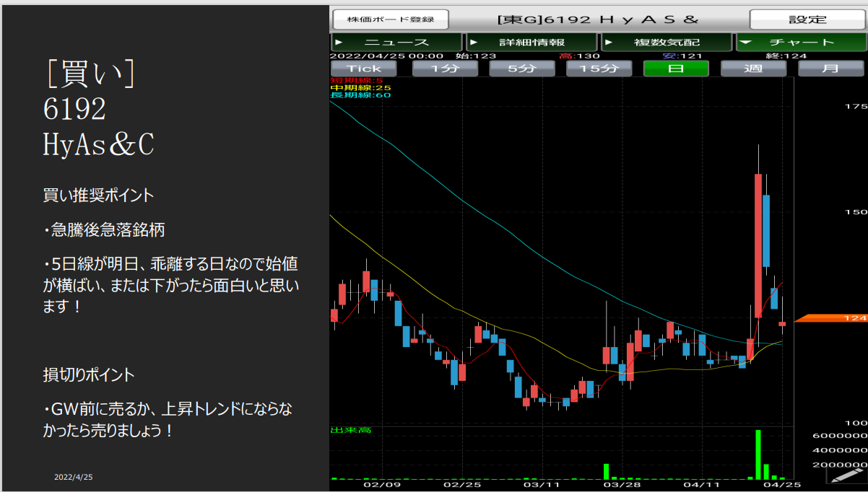This screenshot has height=492, width=868.
Task: Click the 150 price axis label
Action: [x=855, y=212]
